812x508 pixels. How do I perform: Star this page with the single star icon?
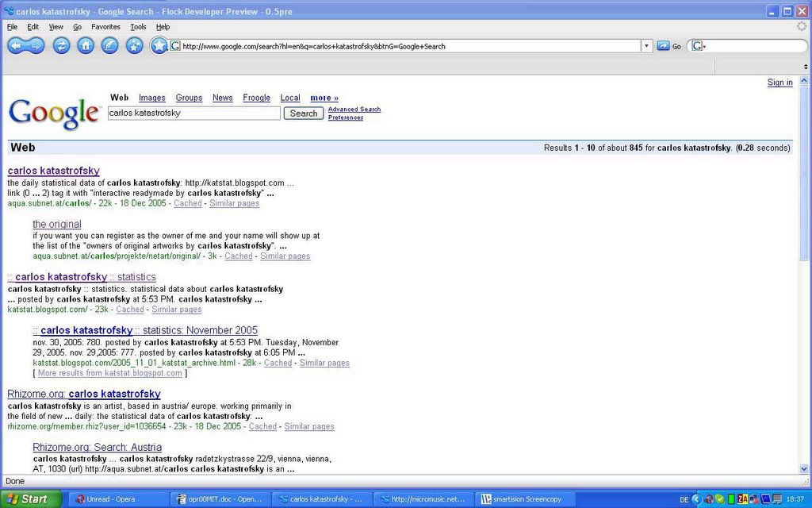(x=159, y=46)
